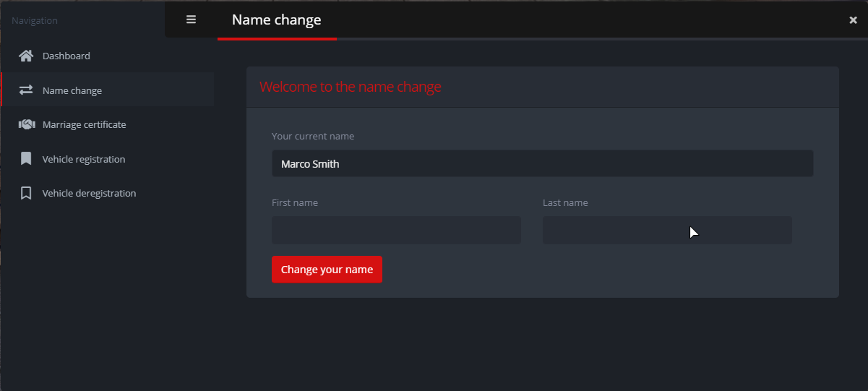Submit with Change your name button
The width and height of the screenshot is (868, 391).
(x=327, y=270)
